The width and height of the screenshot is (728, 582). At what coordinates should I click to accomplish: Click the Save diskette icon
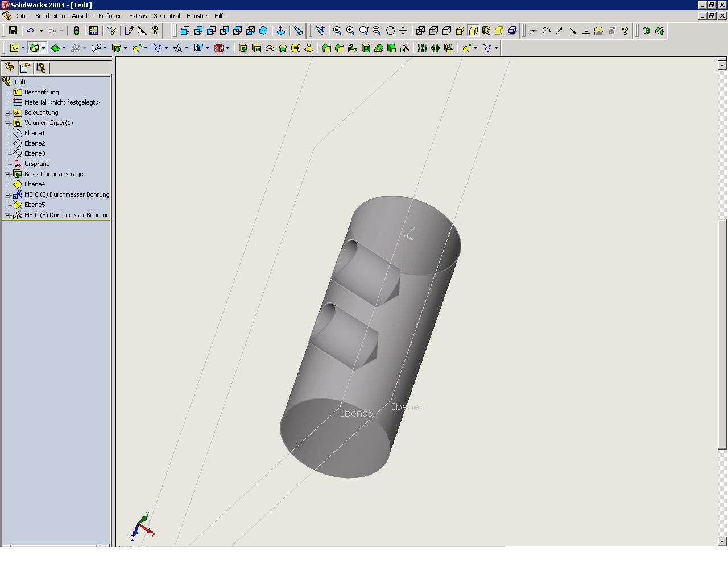pos(13,31)
